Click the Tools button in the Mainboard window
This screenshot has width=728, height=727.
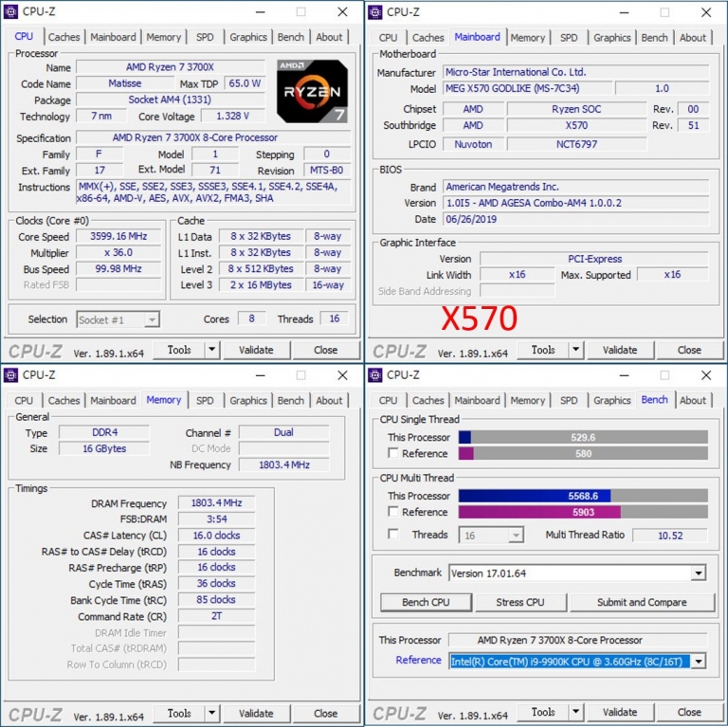pyautogui.click(x=543, y=350)
